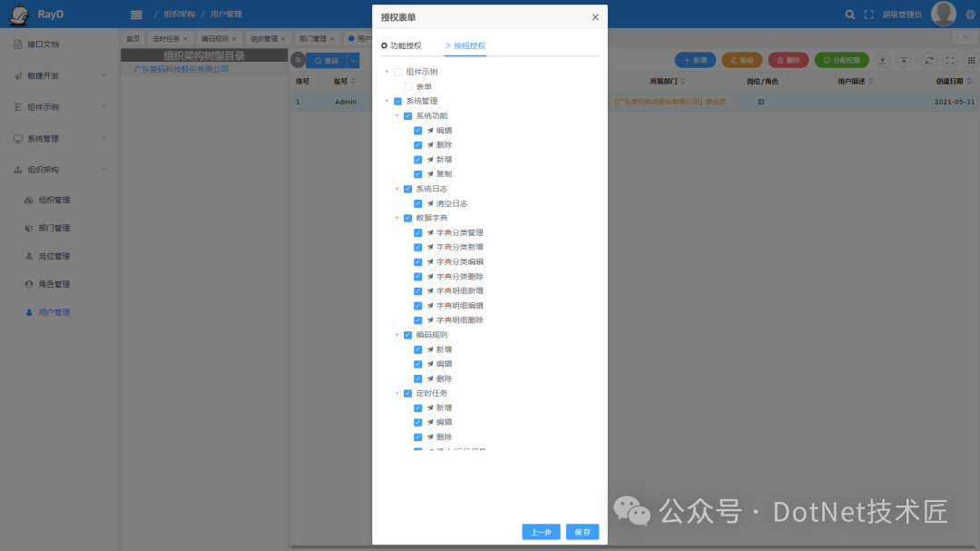Image resolution: width=980 pixels, height=551 pixels.
Task: Uncheck 复制 under 系统功能
Action: pos(417,174)
